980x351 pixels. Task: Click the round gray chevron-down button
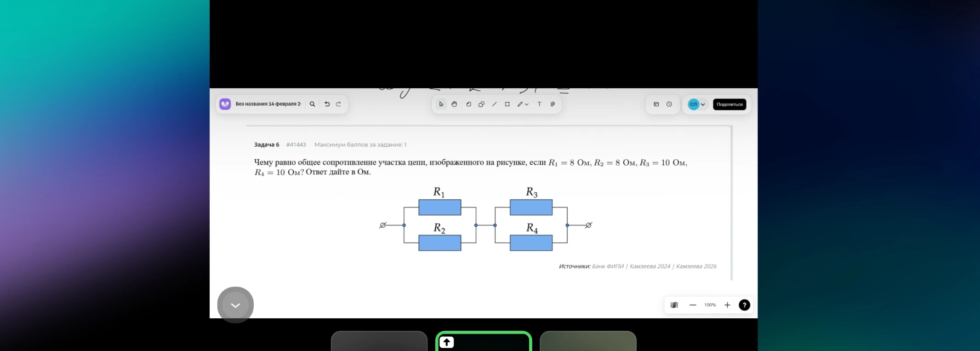[235, 305]
